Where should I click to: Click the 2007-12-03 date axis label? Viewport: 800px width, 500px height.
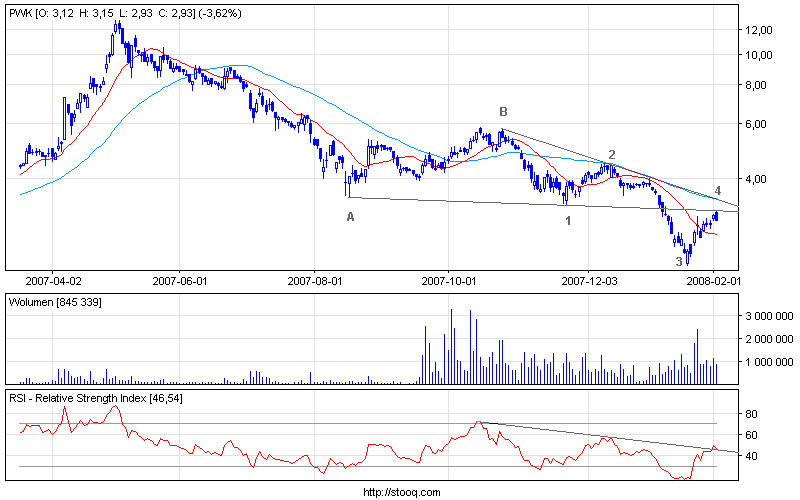coord(588,281)
